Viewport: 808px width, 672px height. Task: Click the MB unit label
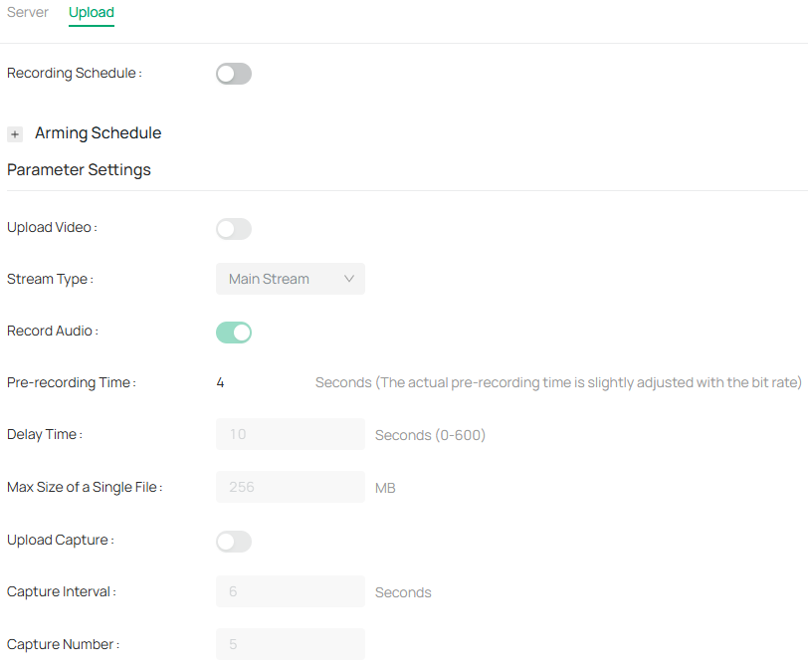(385, 488)
